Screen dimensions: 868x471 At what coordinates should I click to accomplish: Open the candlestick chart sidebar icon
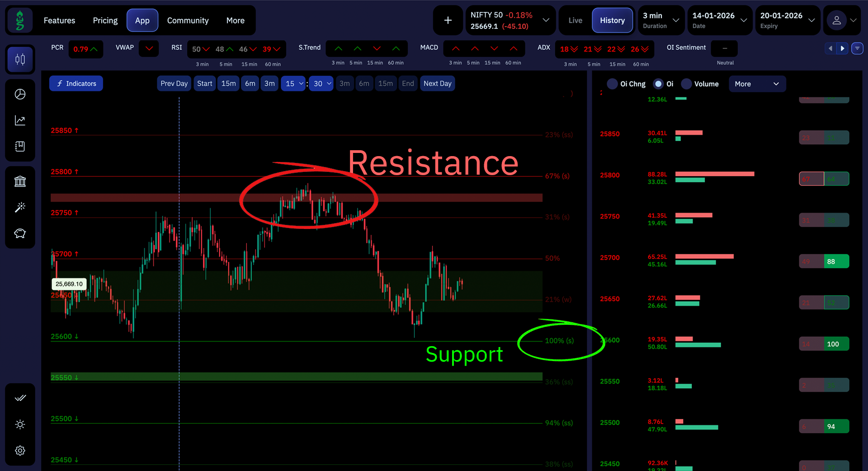pos(20,59)
